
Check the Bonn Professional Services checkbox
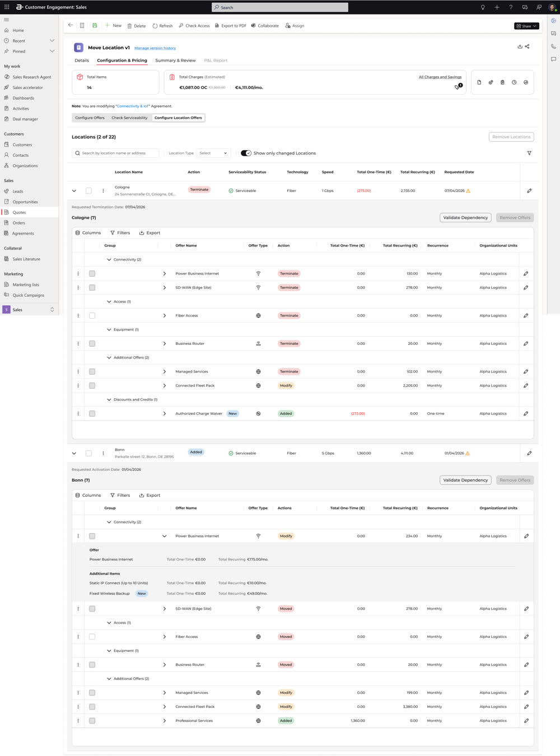pos(92,721)
